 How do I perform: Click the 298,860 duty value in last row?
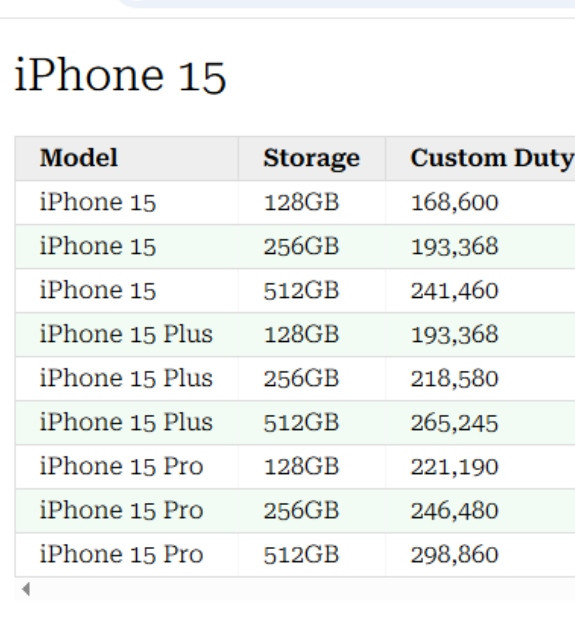click(455, 555)
